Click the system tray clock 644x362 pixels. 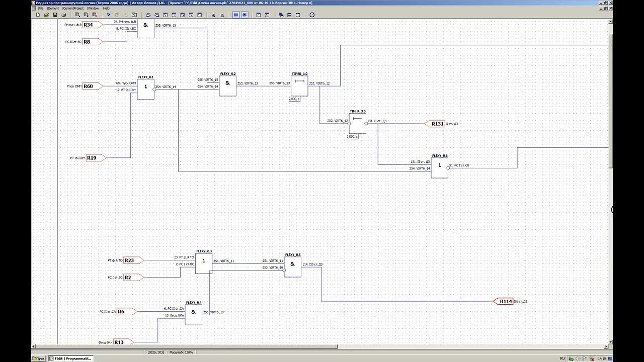coord(601,358)
